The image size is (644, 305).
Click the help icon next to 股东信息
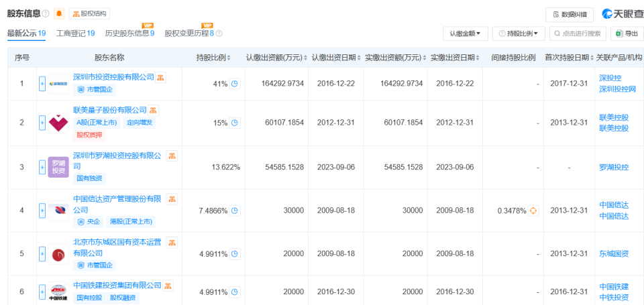pyautogui.click(x=46, y=14)
